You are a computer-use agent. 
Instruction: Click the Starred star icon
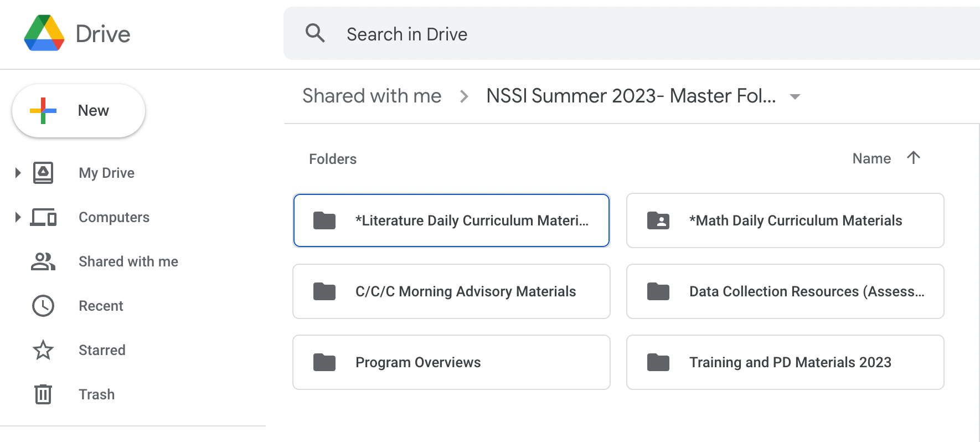pos(43,350)
